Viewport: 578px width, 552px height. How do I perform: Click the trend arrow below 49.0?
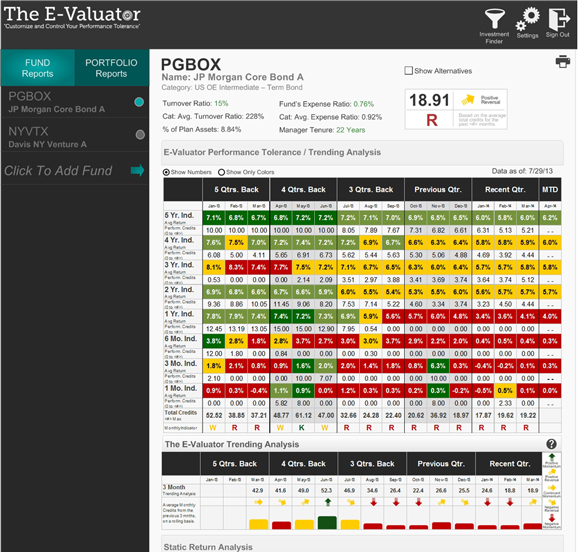(304, 502)
